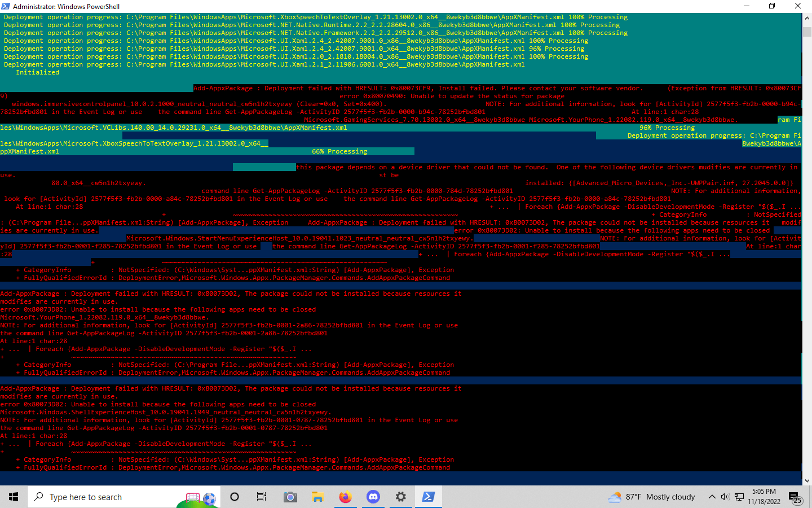Open the Camera app in the taskbar
The height and width of the screenshot is (508, 812).
click(290, 497)
